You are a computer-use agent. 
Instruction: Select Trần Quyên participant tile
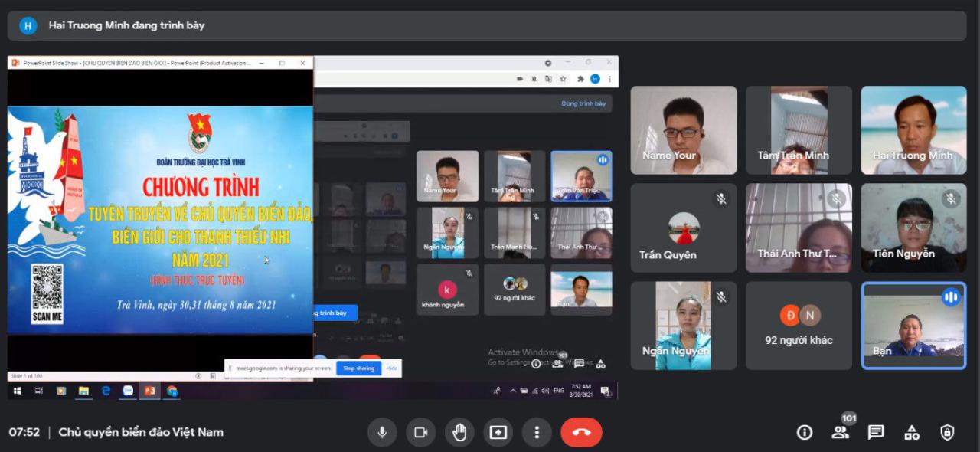click(x=683, y=228)
